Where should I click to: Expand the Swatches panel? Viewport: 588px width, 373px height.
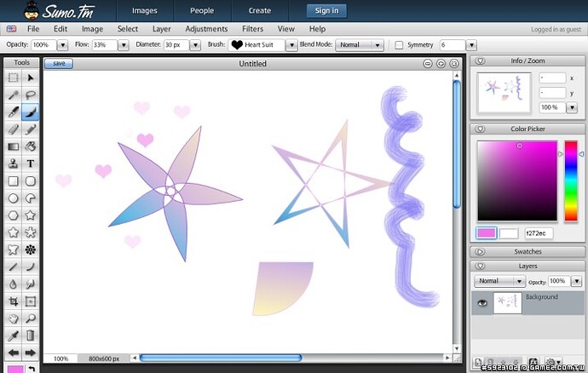point(480,251)
